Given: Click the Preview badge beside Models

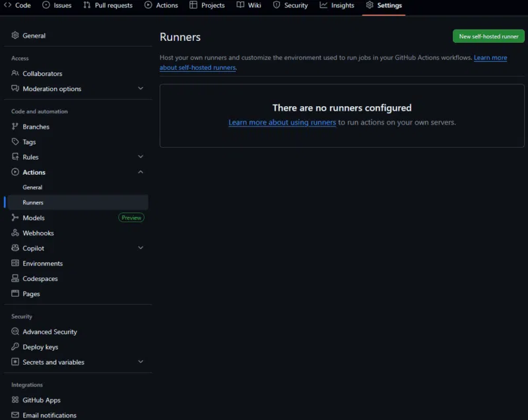Looking at the screenshot, I should tap(131, 218).
